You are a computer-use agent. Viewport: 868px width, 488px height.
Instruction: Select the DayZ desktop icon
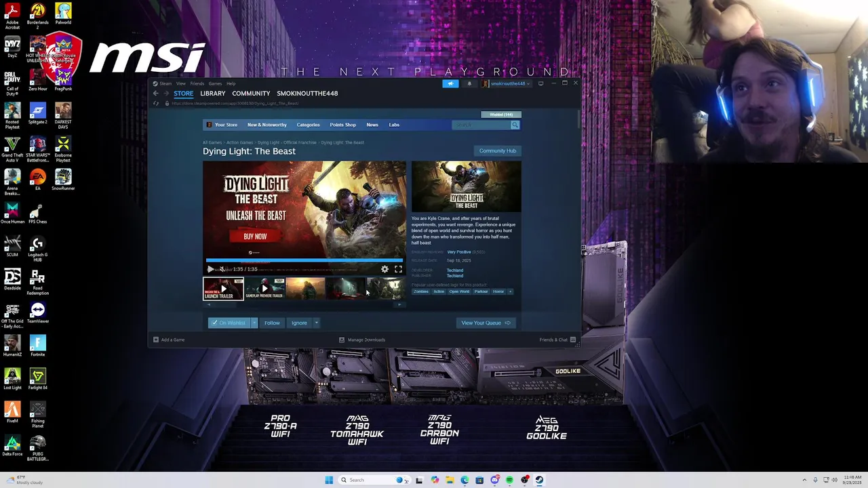(x=12, y=47)
